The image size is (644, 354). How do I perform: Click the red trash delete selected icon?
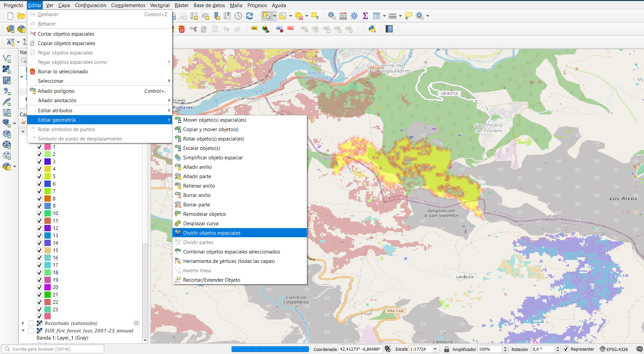click(182, 29)
